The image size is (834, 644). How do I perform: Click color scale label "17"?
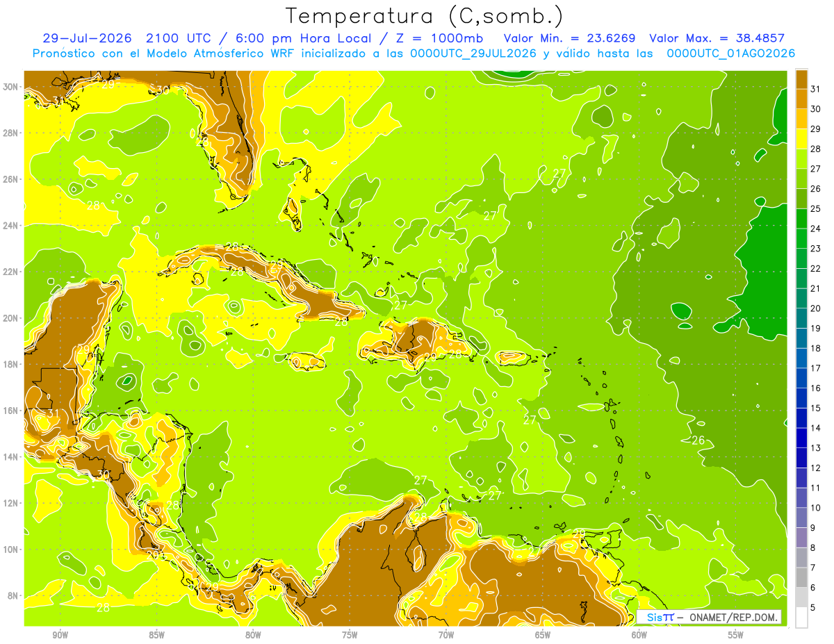[816, 368]
